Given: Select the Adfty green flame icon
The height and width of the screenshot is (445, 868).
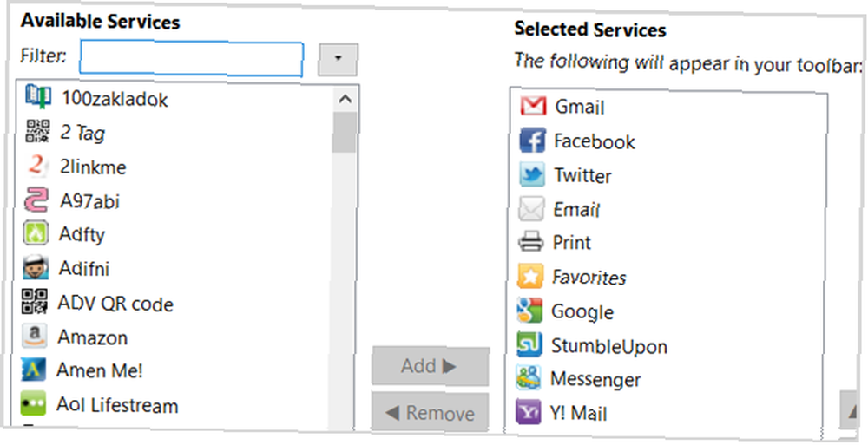Looking at the screenshot, I should point(36,233).
